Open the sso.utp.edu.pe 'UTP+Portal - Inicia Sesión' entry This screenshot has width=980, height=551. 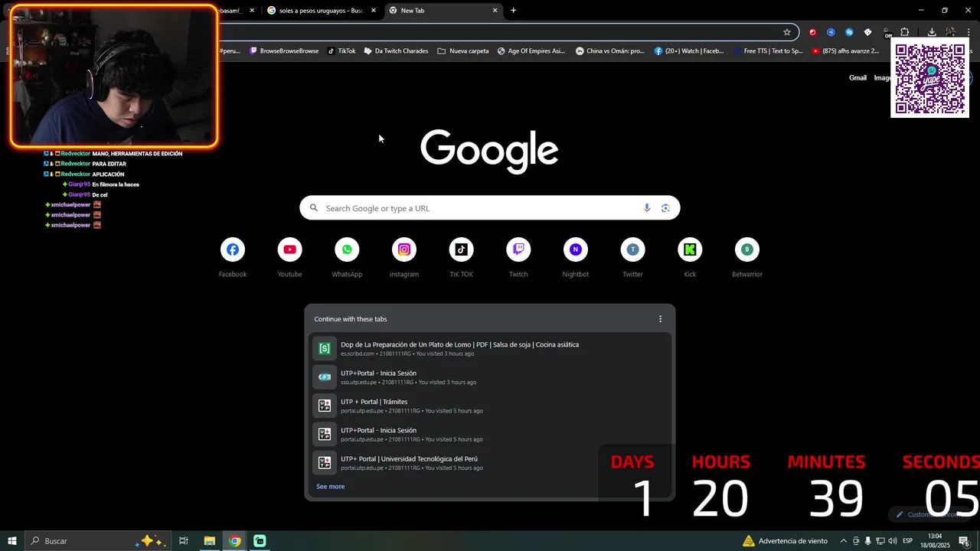click(490, 377)
